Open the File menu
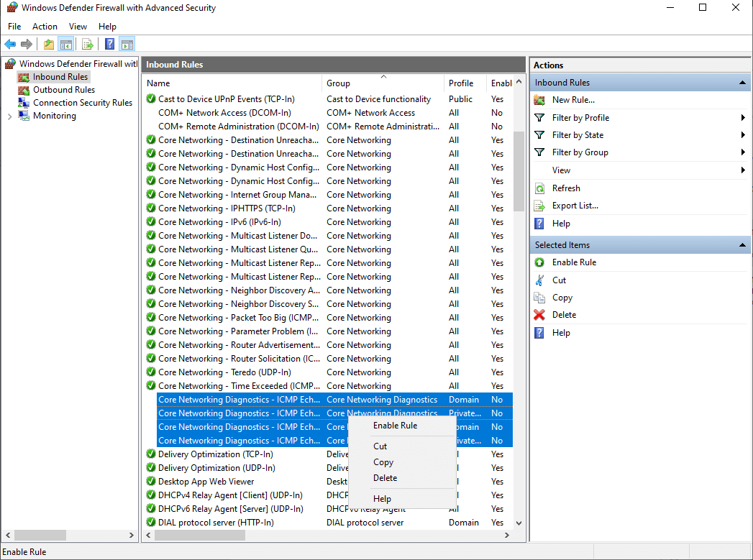This screenshot has height=560, width=753. click(x=14, y=27)
